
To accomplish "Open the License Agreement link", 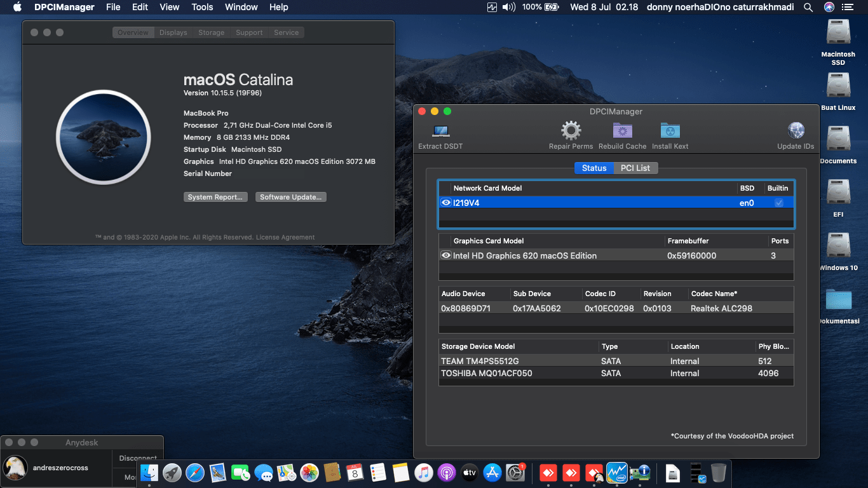I will pos(285,237).
